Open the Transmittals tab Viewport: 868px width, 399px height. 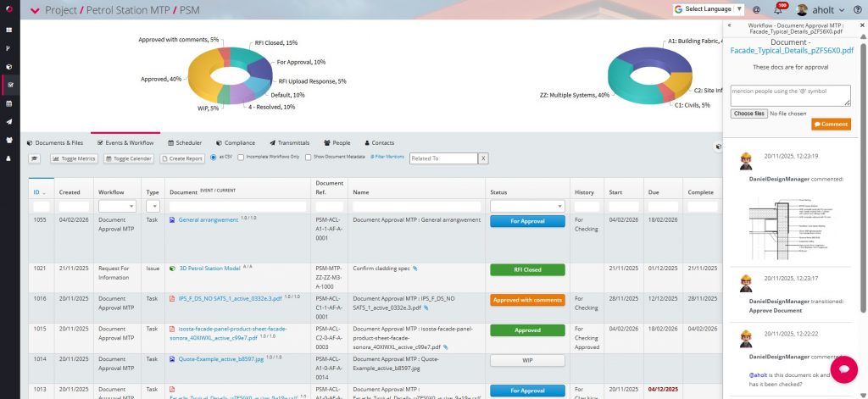[x=290, y=143]
